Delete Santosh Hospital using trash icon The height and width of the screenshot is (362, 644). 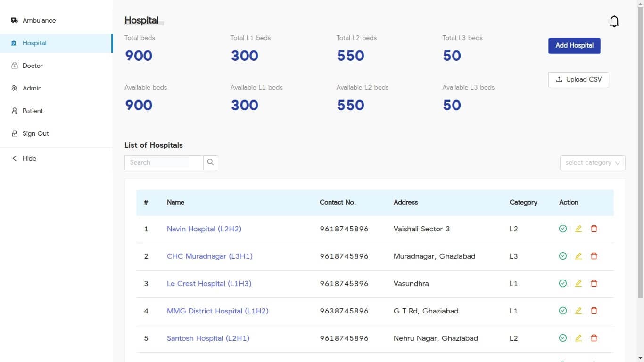click(x=594, y=338)
